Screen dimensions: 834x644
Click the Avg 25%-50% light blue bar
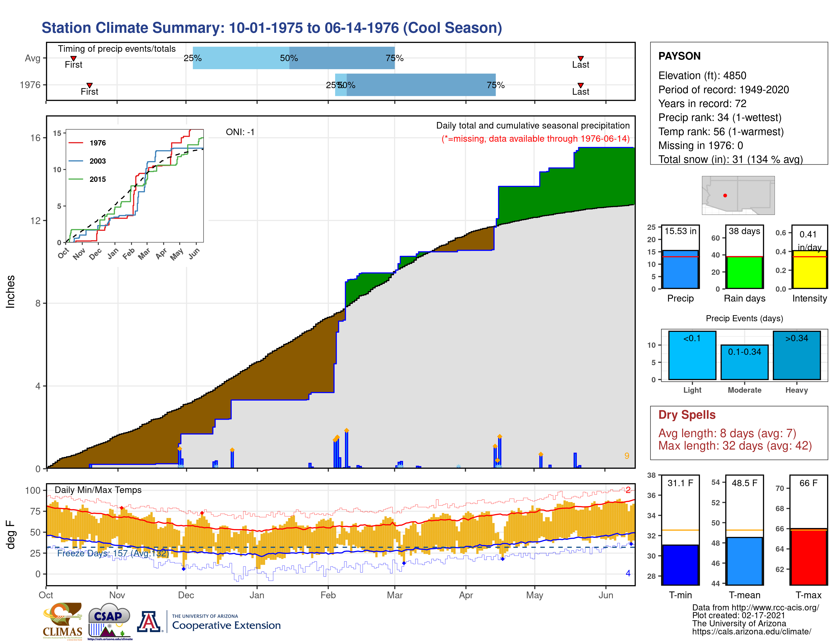pos(241,58)
